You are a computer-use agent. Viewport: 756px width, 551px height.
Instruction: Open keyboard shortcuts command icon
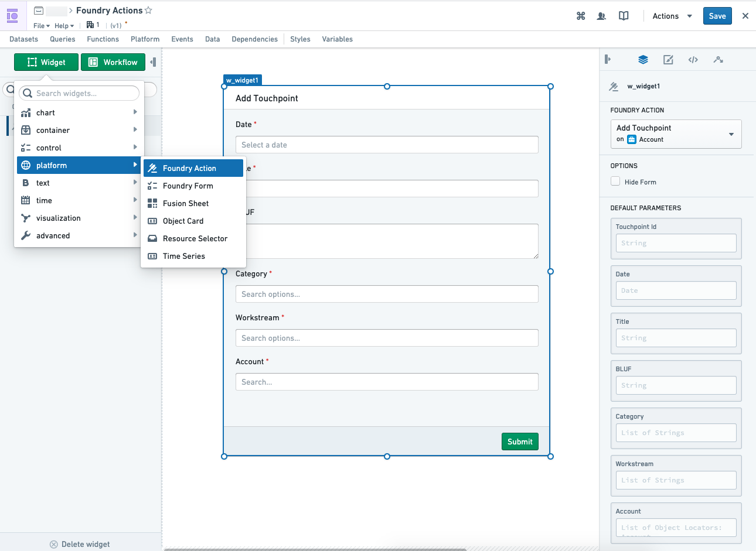click(x=581, y=16)
